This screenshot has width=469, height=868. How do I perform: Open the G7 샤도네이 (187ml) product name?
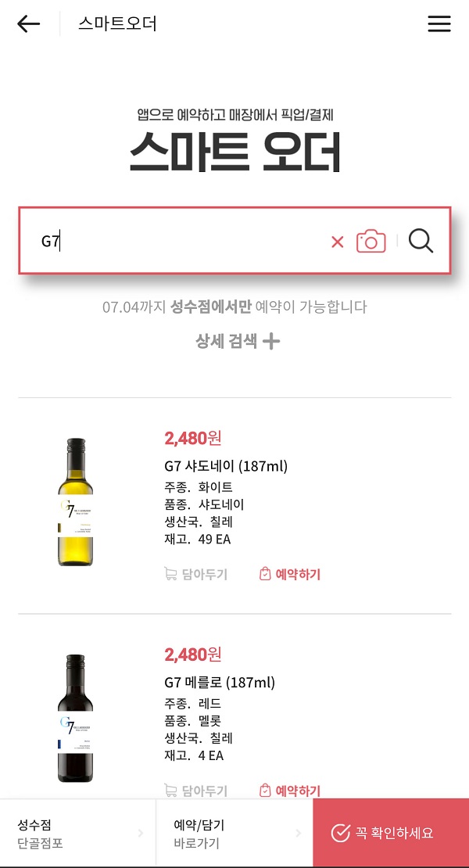(x=226, y=464)
